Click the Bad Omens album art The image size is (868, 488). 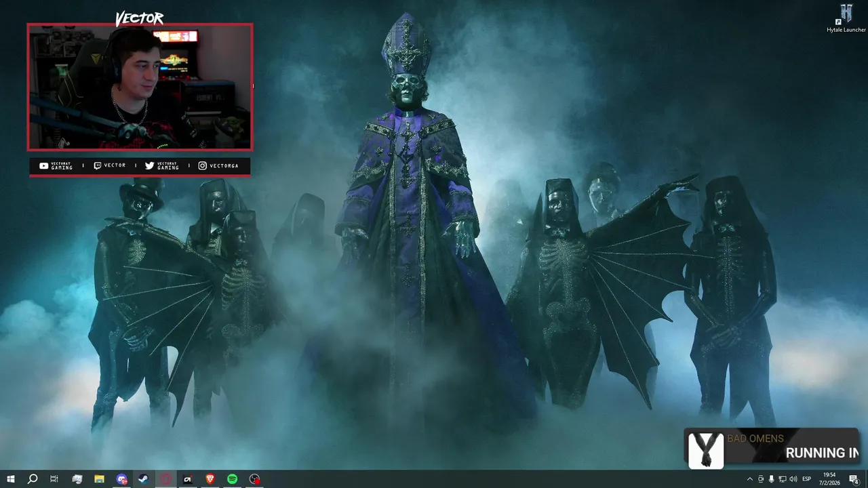705,450
